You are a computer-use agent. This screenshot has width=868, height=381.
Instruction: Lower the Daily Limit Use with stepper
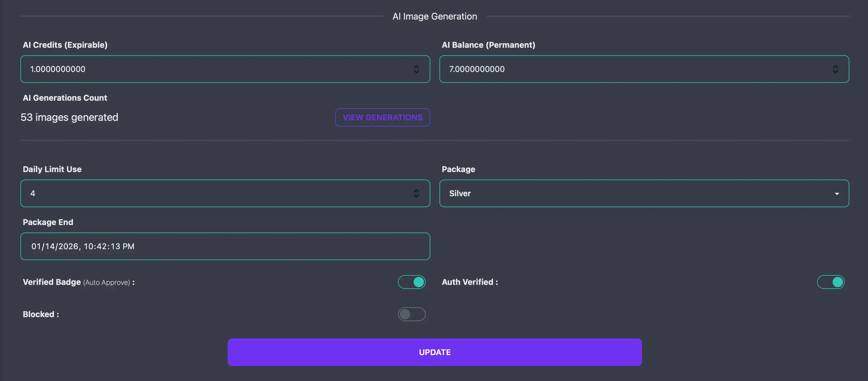(x=416, y=196)
